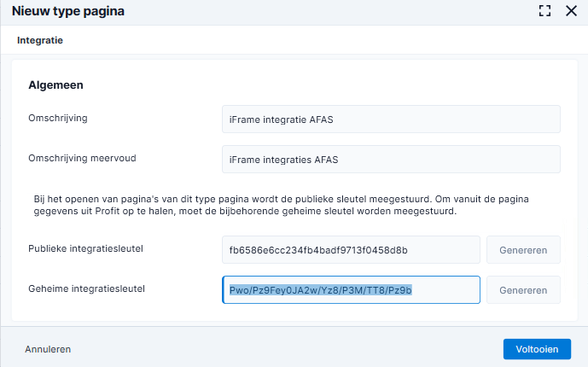Generate a new secret integration key
Screen dimensions: 588x367
523,290
